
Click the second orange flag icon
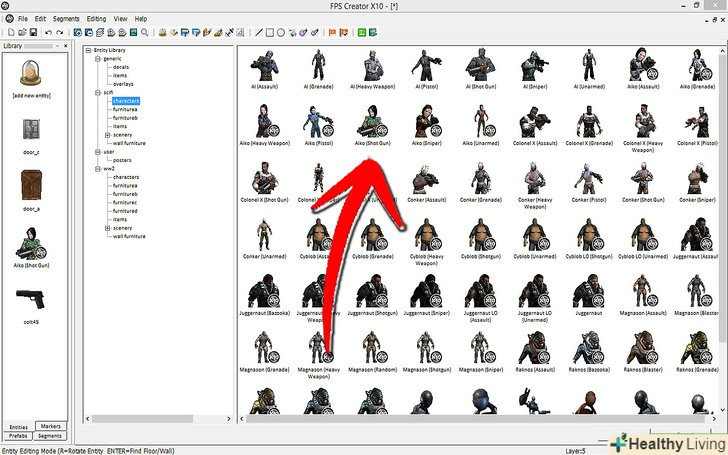pyautogui.click(x=344, y=32)
